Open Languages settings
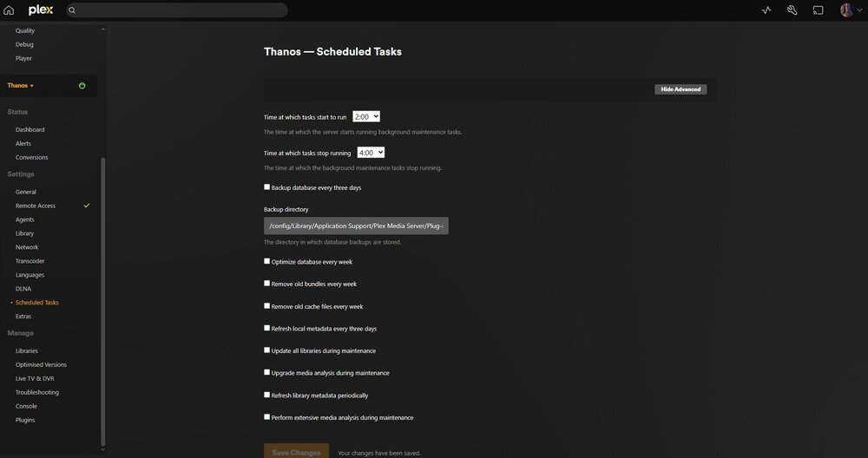The width and height of the screenshot is (868, 458). [x=30, y=275]
